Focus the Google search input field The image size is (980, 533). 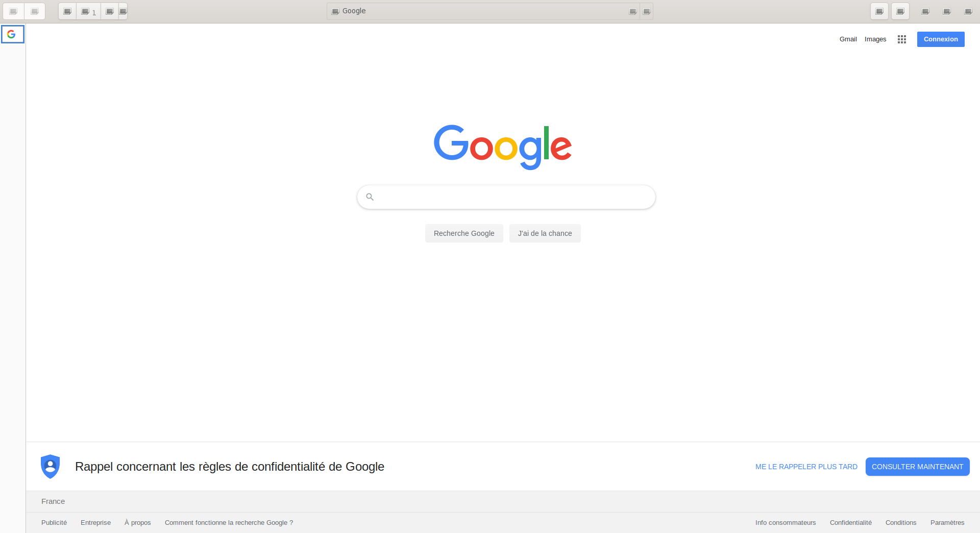click(x=506, y=197)
